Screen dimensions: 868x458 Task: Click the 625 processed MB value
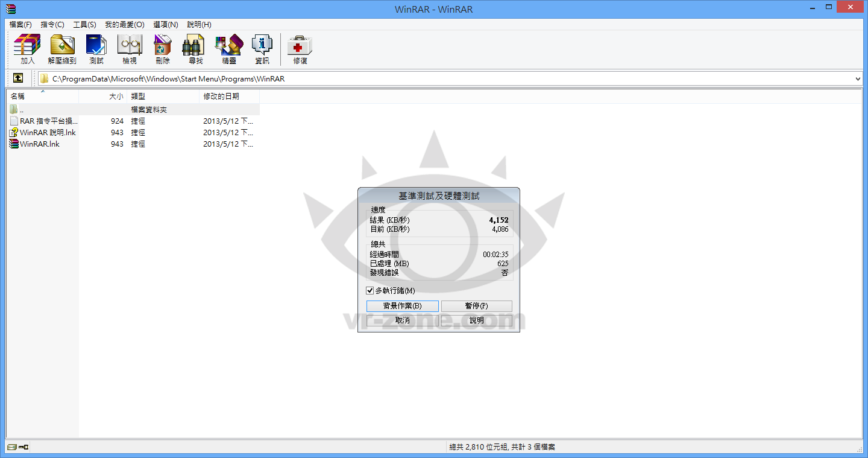(503, 264)
